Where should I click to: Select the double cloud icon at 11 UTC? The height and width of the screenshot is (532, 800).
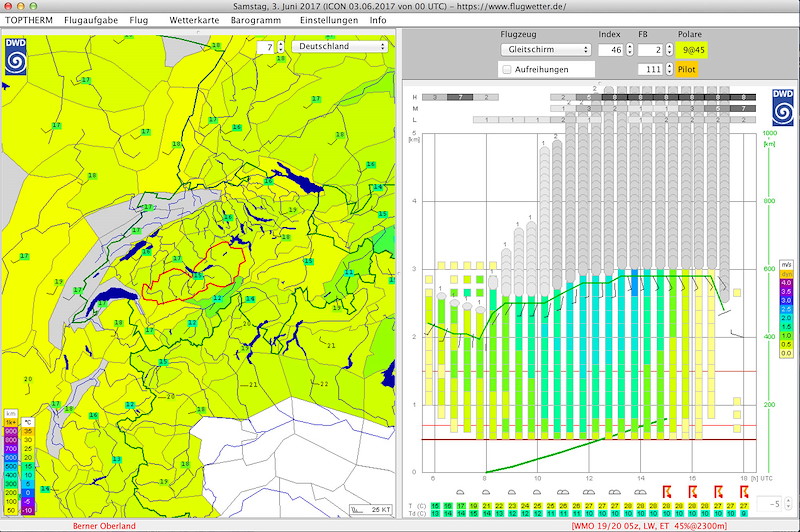pos(563,492)
